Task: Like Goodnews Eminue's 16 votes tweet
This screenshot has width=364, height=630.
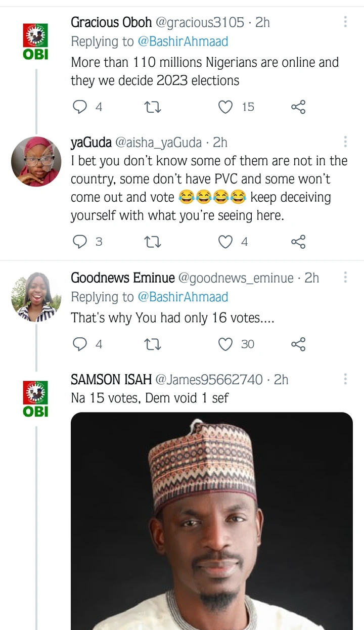Action: 225,344
